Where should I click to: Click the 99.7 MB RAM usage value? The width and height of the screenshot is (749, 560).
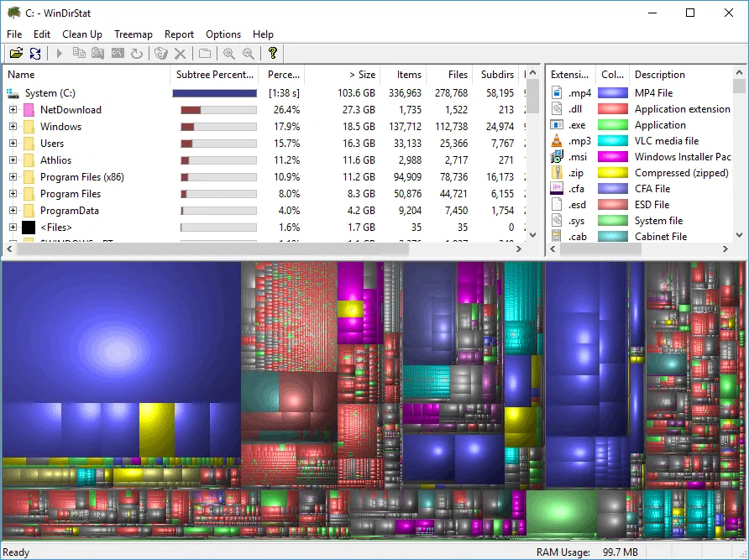(x=620, y=552)
